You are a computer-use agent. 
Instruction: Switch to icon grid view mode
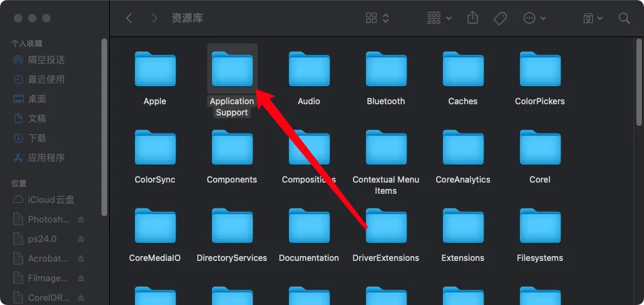pyautogui.click(x=371, y=18)
